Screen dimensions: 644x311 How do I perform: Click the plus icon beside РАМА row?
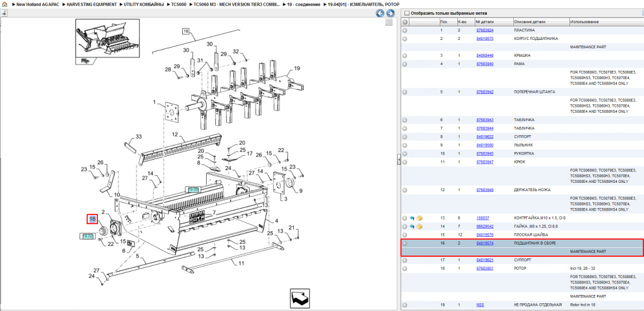[404, 64]
